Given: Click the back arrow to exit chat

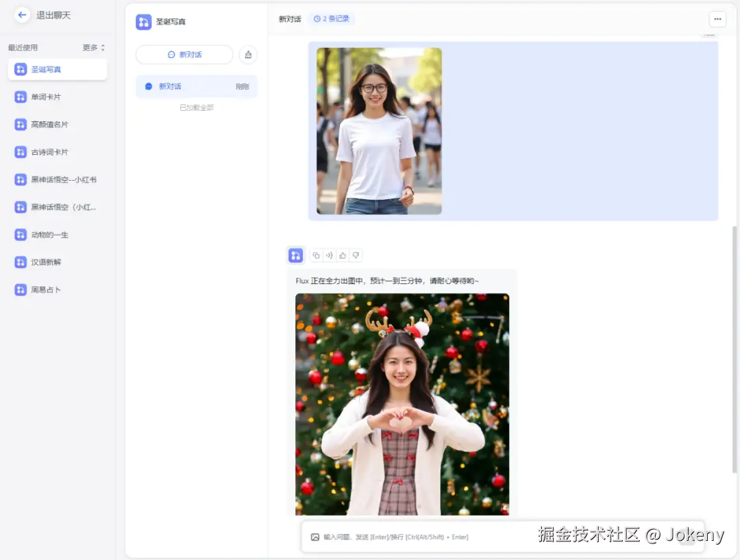Looking at the screenshot, I should pyautogui.click(x=22, y=15).
